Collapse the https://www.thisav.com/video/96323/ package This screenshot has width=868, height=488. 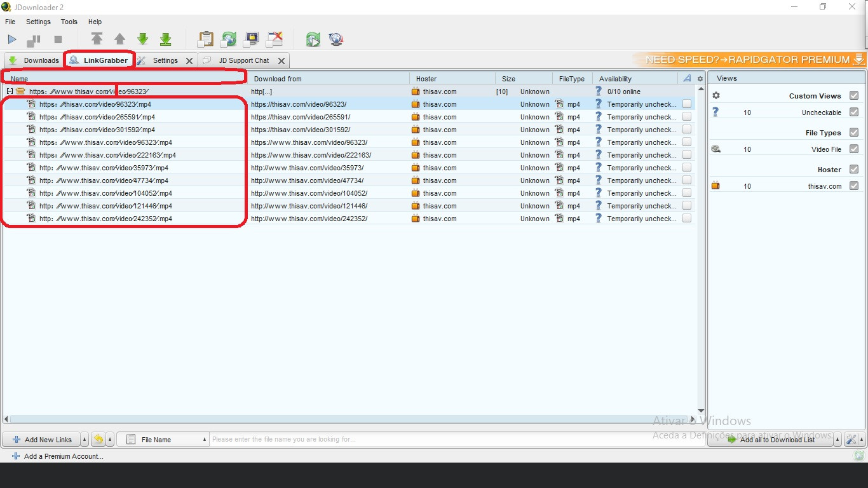[x=10, y=91]
